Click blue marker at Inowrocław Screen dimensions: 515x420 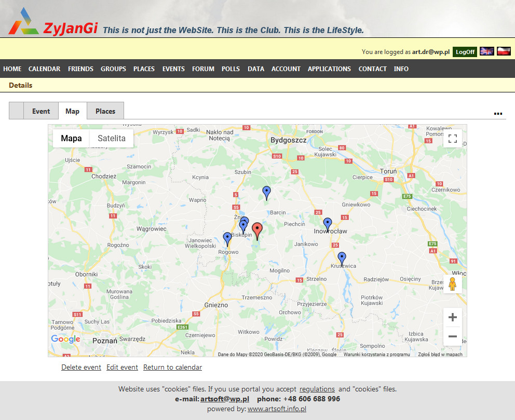(328, 224)
